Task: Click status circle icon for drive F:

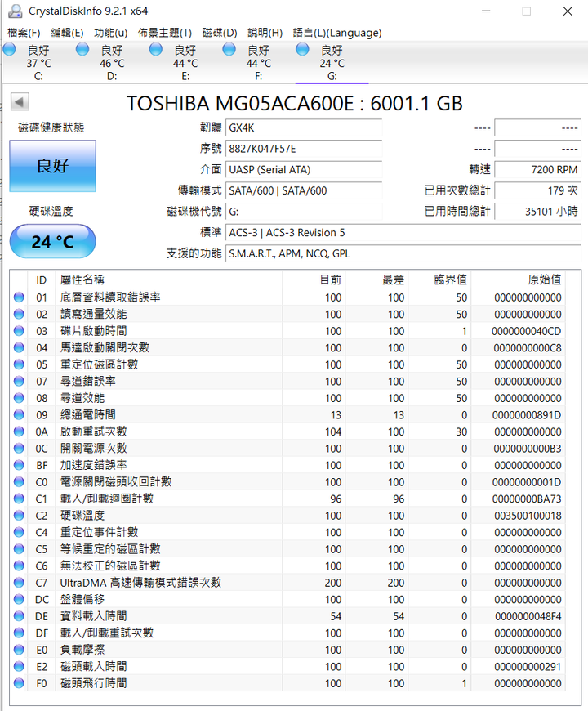Action: (x=229, y=49)
